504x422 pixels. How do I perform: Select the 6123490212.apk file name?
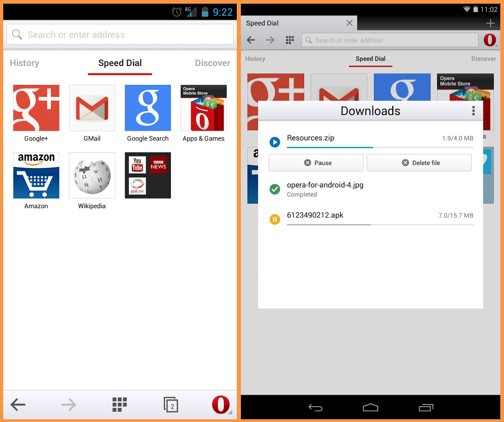click(x=315, y=215)
